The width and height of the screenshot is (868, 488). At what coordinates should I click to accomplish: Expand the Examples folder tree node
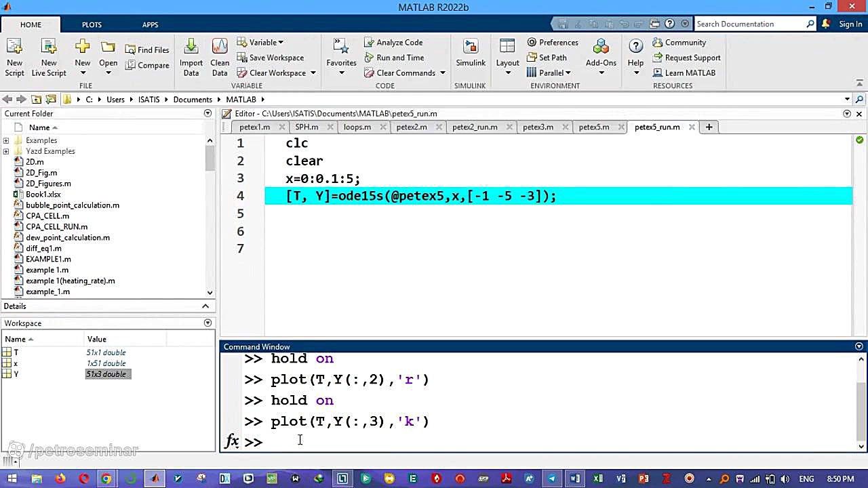(x=6, y=140)
